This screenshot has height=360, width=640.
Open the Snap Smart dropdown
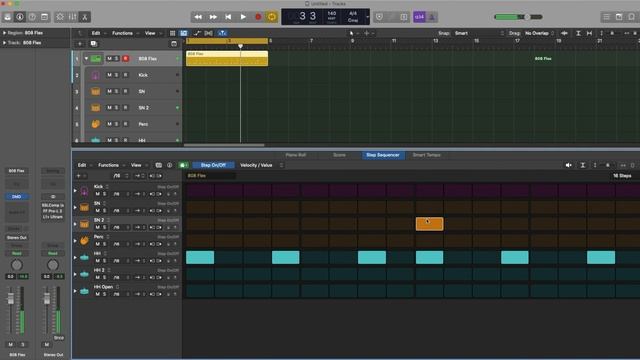point(480,33)
